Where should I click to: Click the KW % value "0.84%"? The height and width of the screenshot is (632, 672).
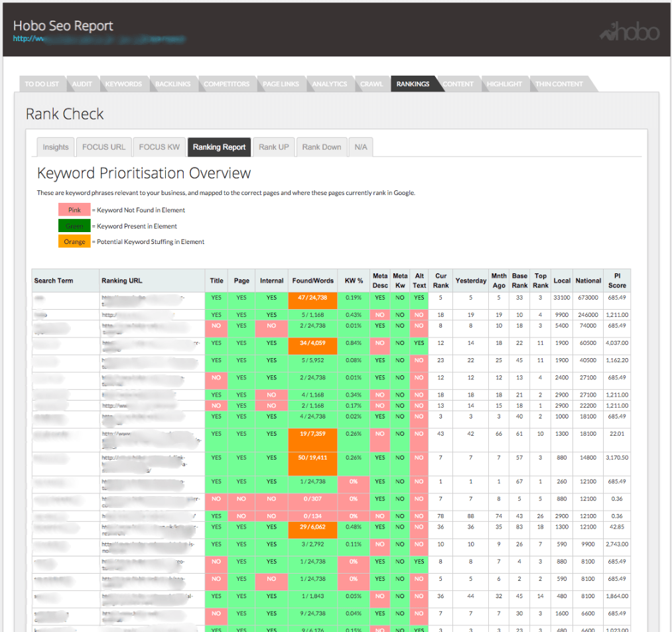[354, 343]
